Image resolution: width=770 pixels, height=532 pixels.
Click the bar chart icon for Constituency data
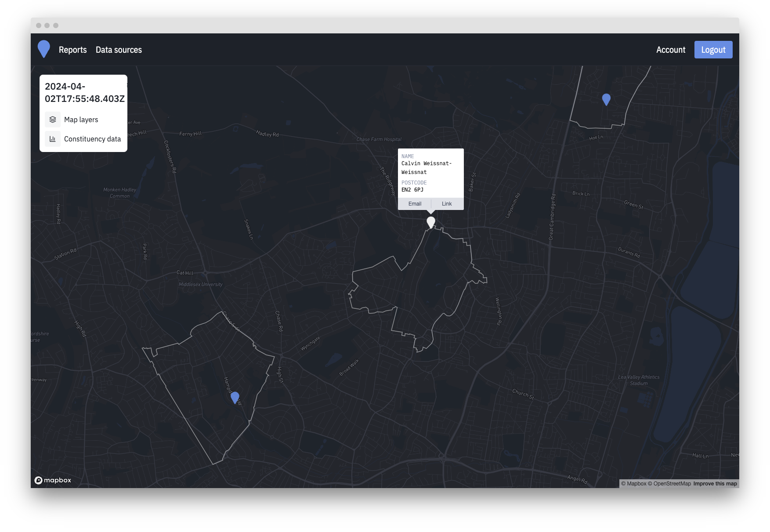(53, 139)
